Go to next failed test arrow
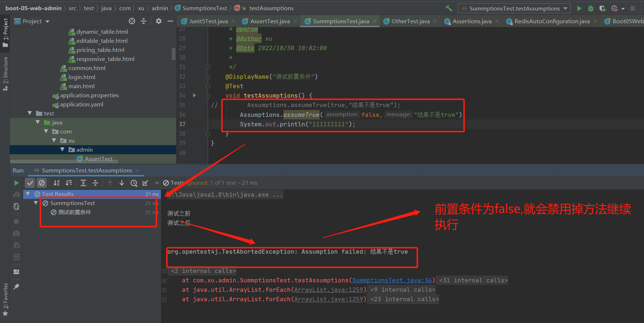 122,183
